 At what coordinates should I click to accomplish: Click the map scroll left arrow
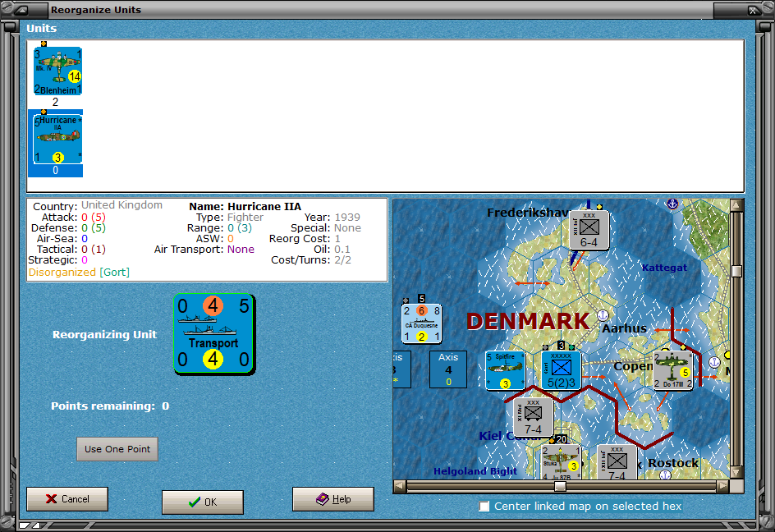(400, 486)
